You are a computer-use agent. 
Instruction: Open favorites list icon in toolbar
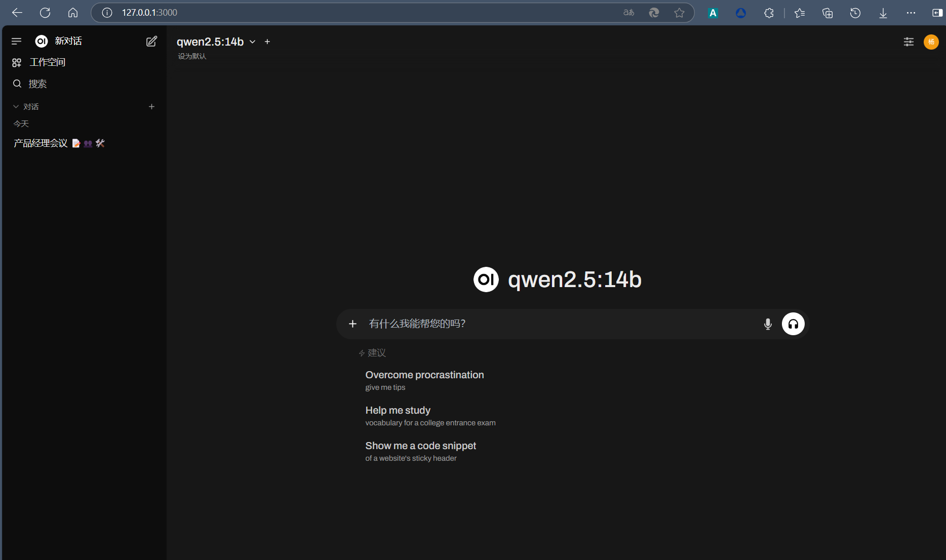[800, 13]
